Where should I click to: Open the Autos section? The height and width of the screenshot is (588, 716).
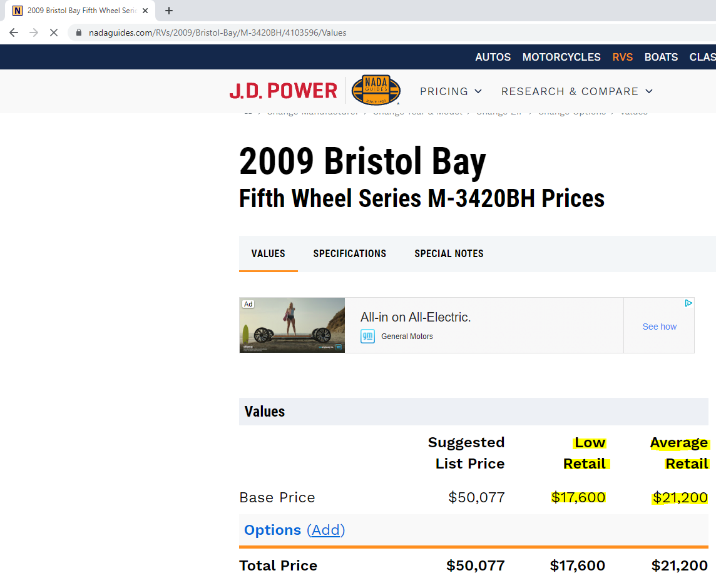tap(493, 57)
